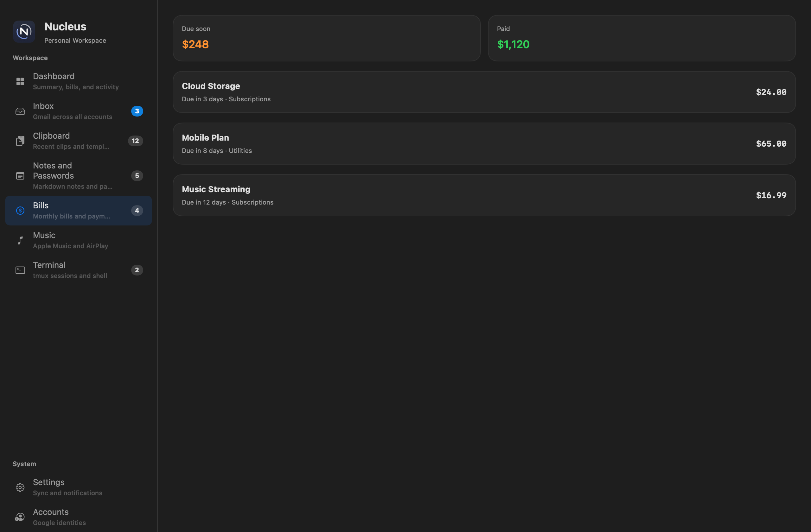811x532 pixels.
Task: Click the Accounts person icon
Action: [20, 517]
